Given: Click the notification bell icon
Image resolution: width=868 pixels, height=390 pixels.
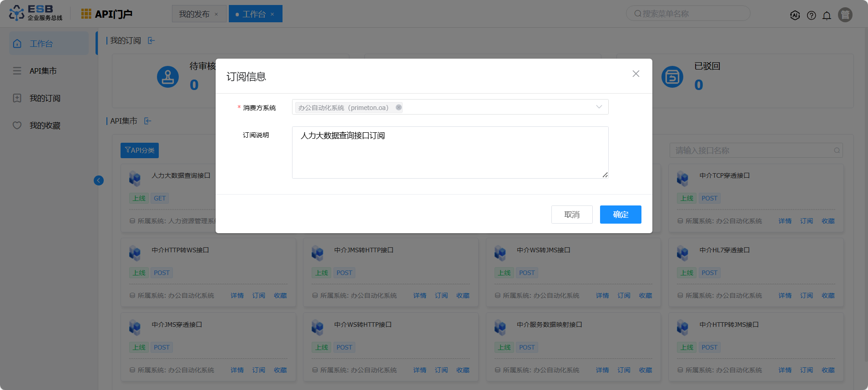Looking at the screenshot, I should pos(827,15).
